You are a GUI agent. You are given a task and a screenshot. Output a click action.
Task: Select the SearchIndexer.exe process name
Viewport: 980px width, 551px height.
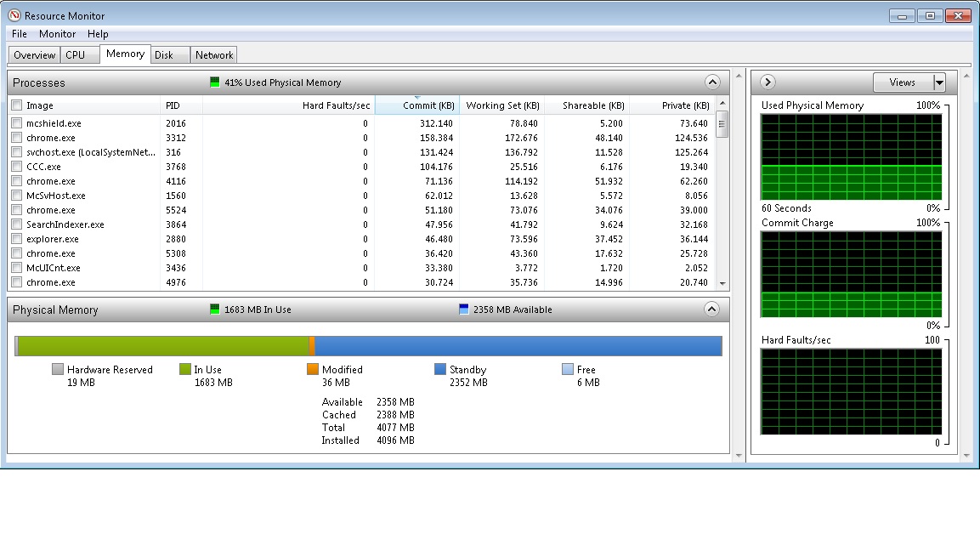pyautogui.click(x=65, y=224)
